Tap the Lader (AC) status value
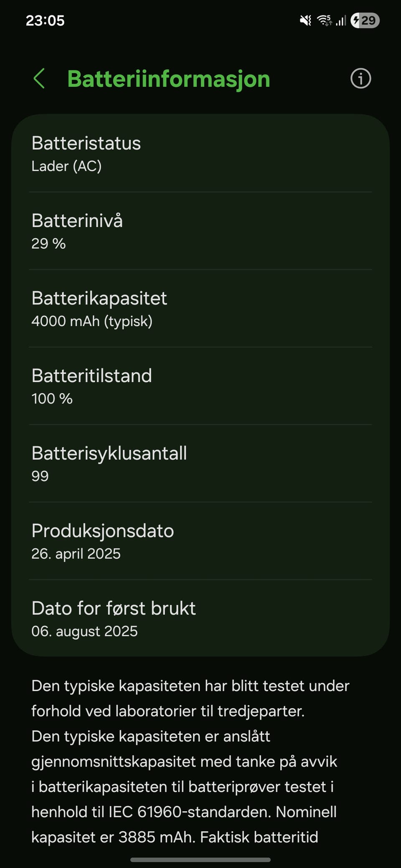Image resolution: width=401 pixels, height=868 pixels. (66, 166)
